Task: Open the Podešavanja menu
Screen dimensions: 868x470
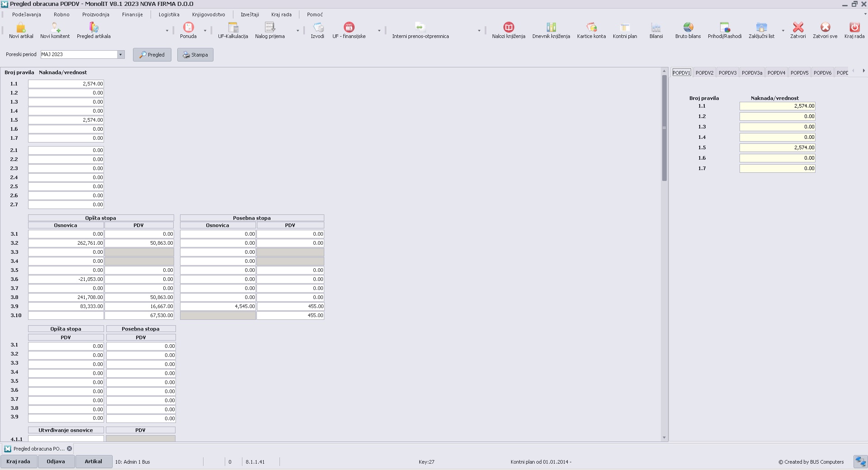Action: point(27,14)
